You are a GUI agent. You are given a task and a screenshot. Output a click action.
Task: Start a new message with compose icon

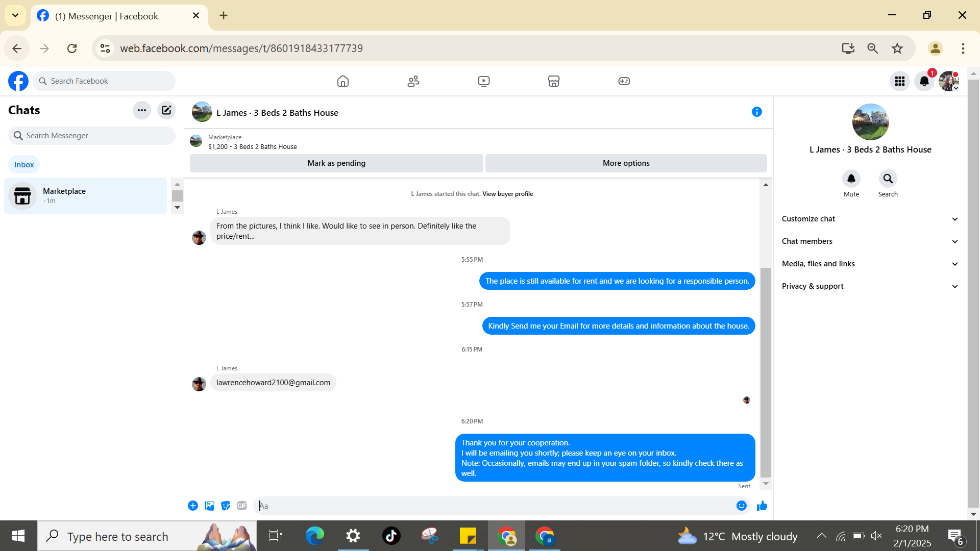point(166,110)
